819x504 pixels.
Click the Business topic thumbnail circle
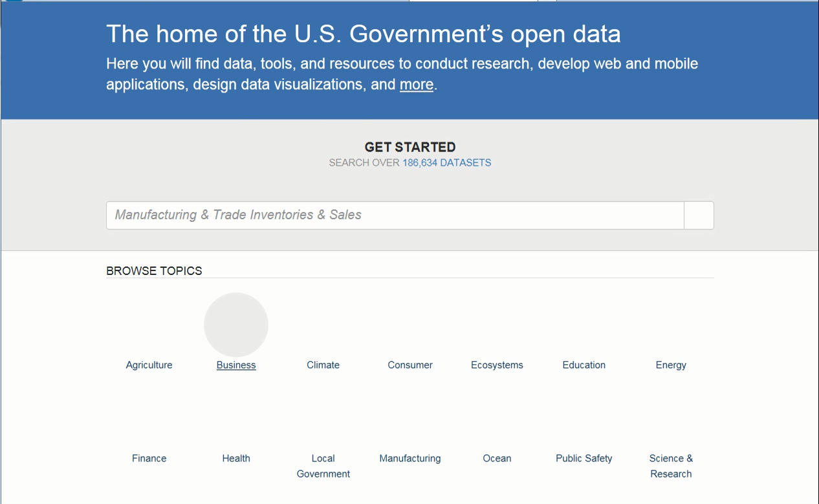click(x=236, y=325)
